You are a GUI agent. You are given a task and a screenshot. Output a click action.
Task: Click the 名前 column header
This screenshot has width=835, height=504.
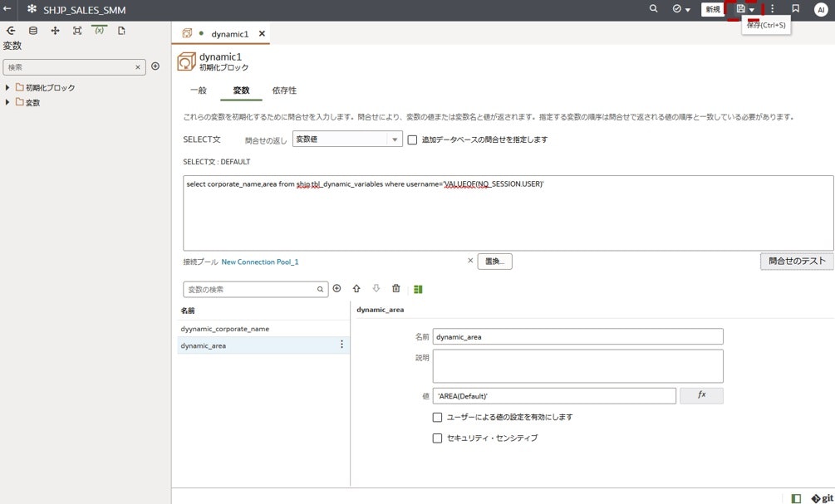(188, 311)
